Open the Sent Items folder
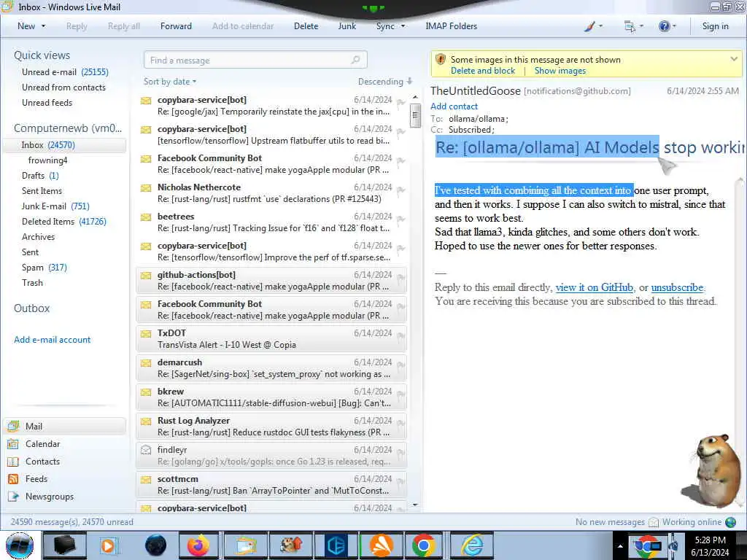The image size is (747, 560). point(42,190)
